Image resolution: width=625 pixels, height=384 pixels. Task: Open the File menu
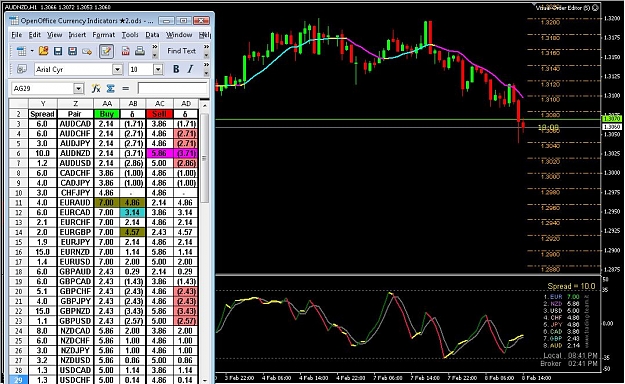(x=17, y=35)
